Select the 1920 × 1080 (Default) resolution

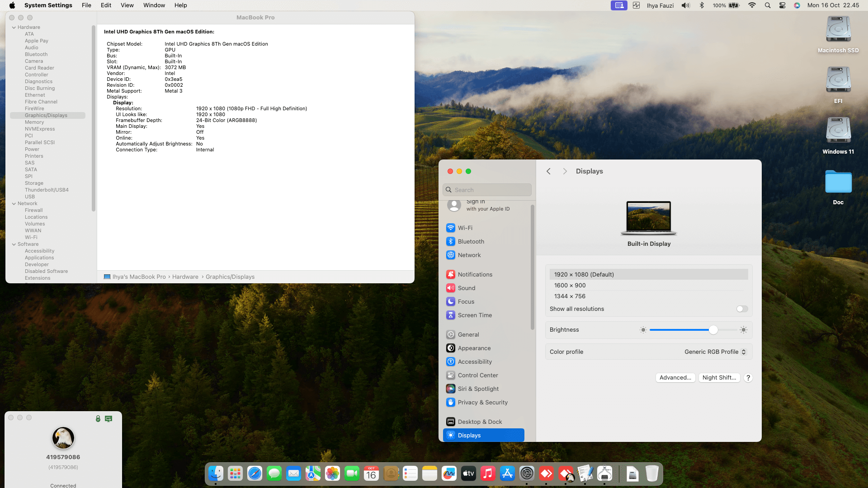[x=649, y=275]
